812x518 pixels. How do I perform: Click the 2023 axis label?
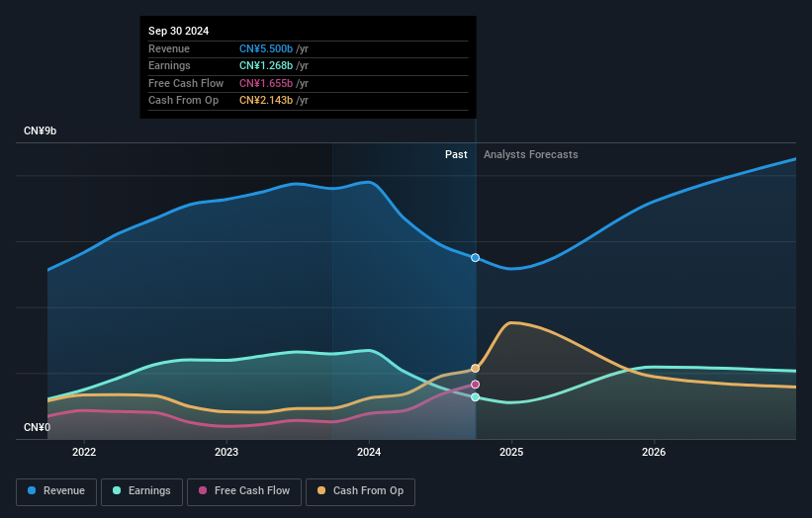click(226, 452)
